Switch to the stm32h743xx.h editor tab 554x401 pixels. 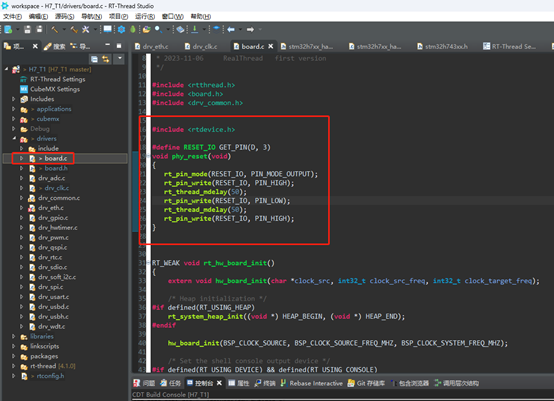[x=442, y=47]
